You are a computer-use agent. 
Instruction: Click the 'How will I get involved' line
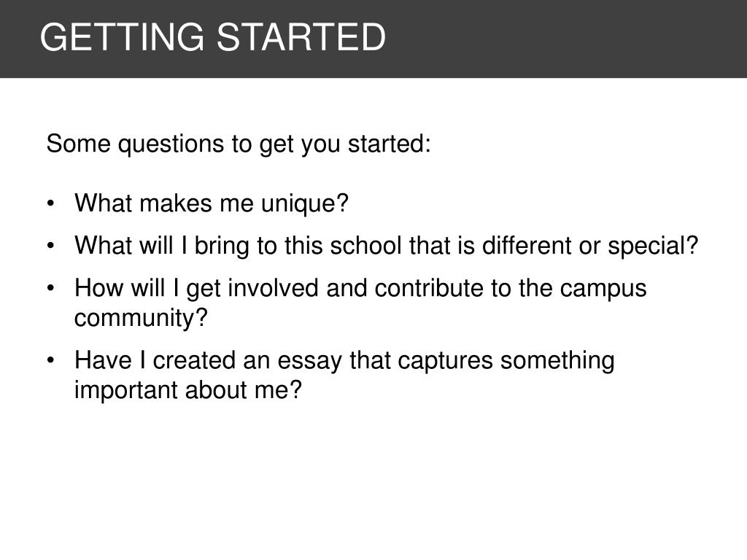pos(360,289)
